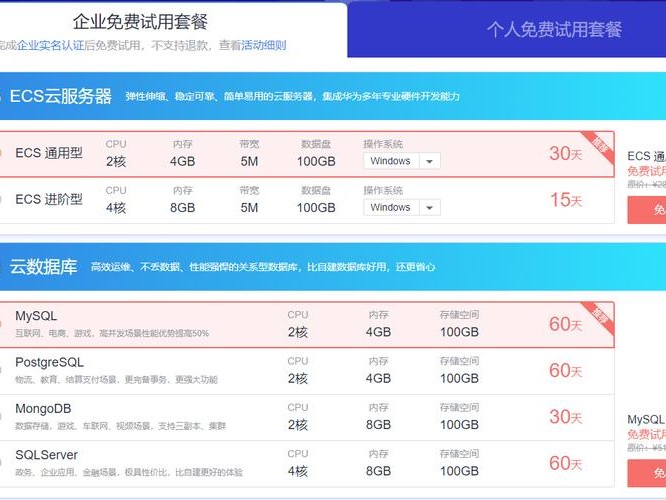This screenshot has width=666, height=500.
Task: Click 8GB memory value in SQLServer row
Action: 378,471
